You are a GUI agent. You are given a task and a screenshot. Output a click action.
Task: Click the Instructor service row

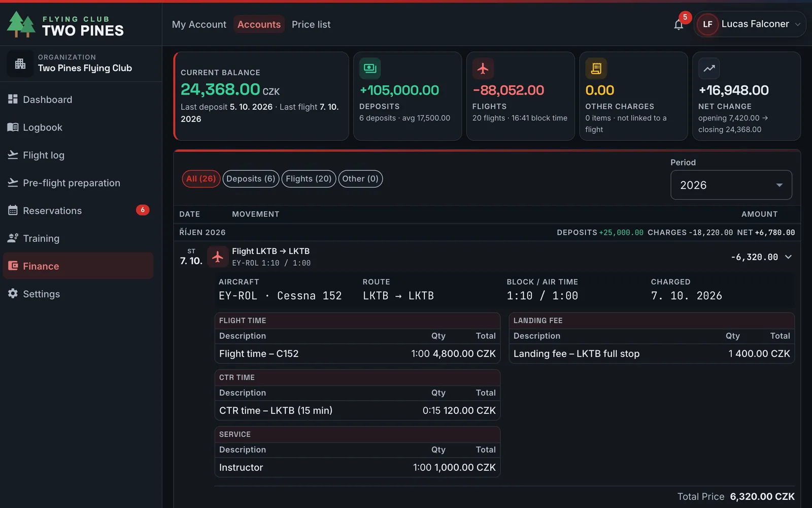pos(357,467)
